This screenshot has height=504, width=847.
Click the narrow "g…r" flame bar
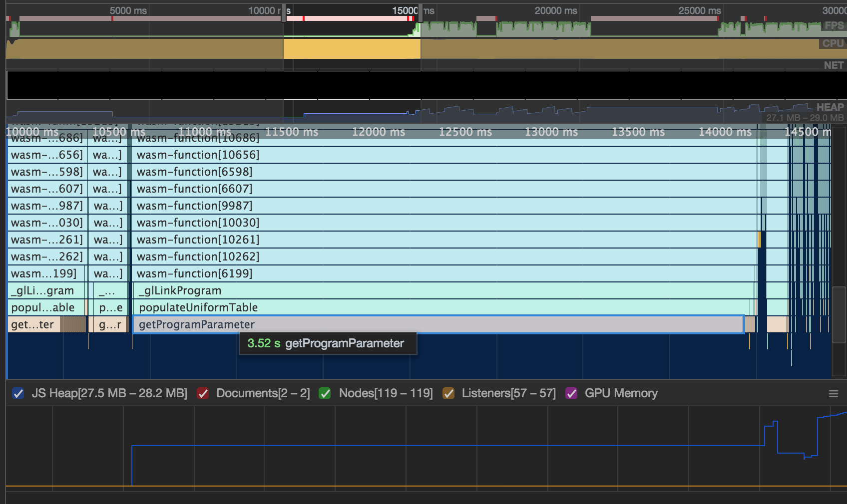(111, 324)
